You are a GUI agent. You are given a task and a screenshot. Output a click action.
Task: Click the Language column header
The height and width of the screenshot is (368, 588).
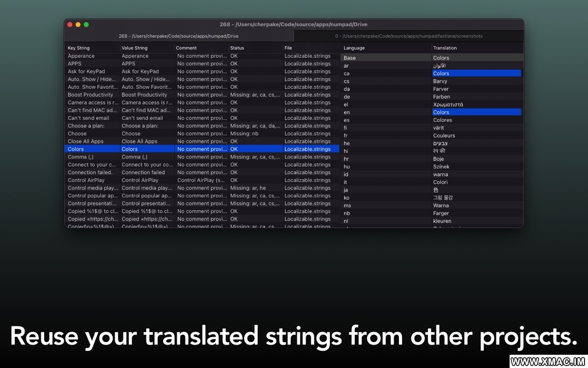point(354,48)
